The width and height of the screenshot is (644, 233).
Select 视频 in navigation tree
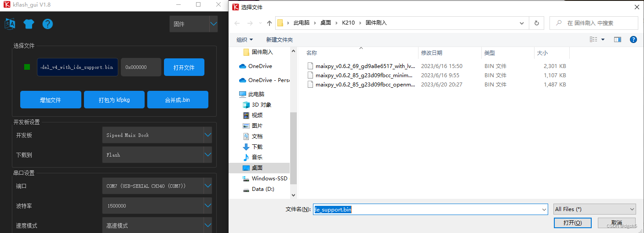[x=253, y=115]
